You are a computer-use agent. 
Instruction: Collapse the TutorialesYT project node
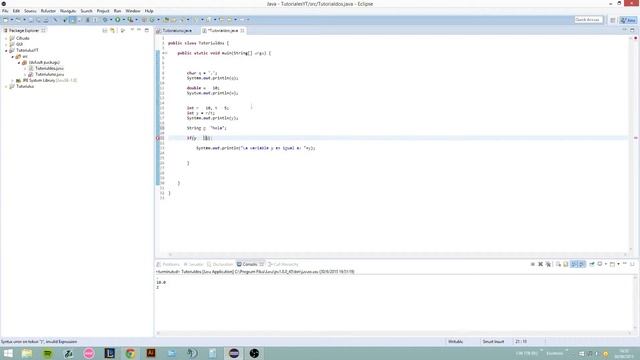tap(6, 51)
